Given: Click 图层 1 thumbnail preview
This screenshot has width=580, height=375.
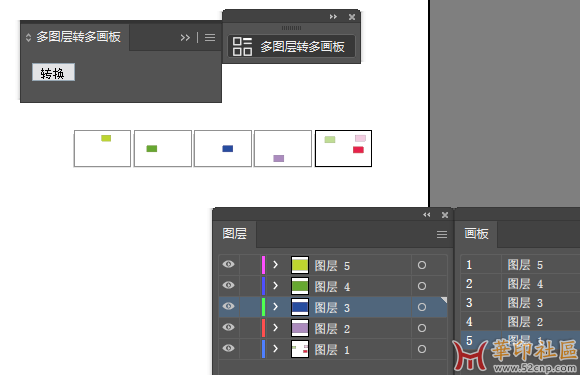Looking at the screenshot, I should pos(300,349).
